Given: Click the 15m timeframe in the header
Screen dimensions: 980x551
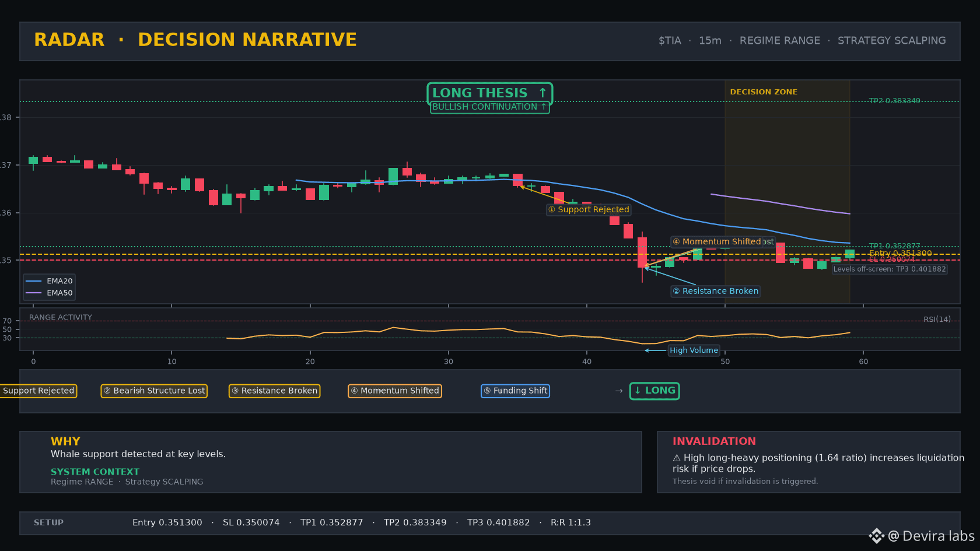Looking at the screenshot, I should tap(710, 41).
